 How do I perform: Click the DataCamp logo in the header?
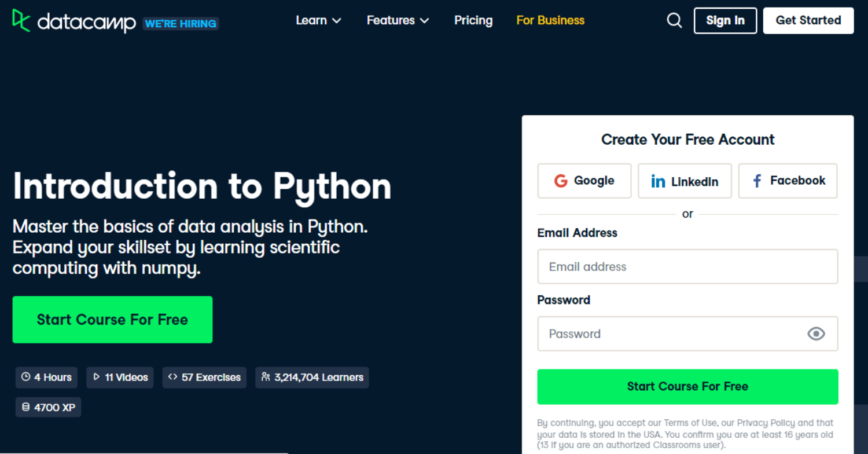74,22
